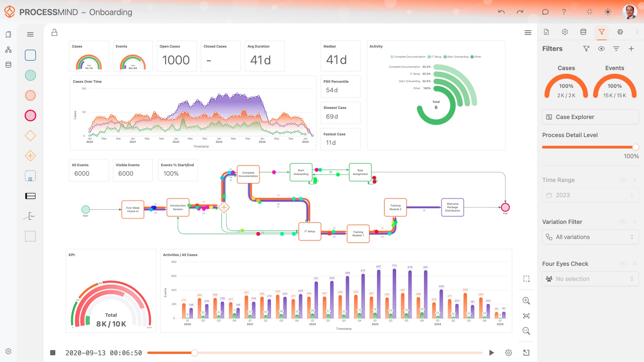Click the clear filters funnel icon
The height and width of the screenshot is (362, 644).
(x=586, y=49)
